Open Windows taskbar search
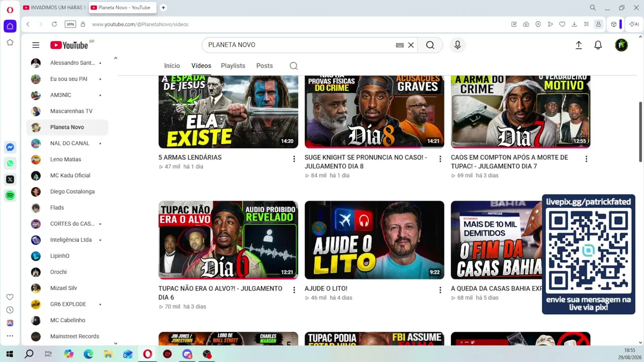Screen dimensions: 644x362 [29, 354]
